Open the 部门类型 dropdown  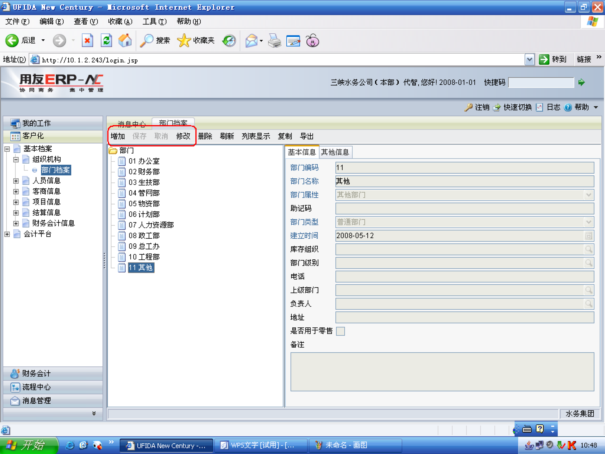(x=588, y=222)
